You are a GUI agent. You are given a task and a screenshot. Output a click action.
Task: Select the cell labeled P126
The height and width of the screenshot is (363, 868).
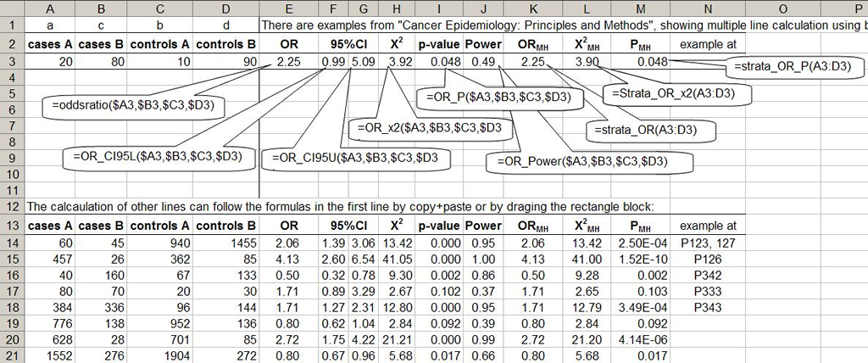tap(707, 260)
